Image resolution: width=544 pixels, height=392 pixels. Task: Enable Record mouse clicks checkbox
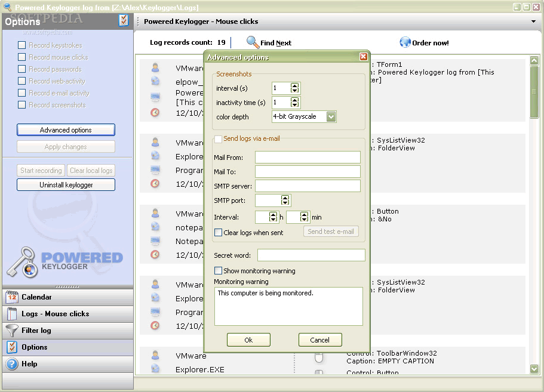click(x=22, y=57)
